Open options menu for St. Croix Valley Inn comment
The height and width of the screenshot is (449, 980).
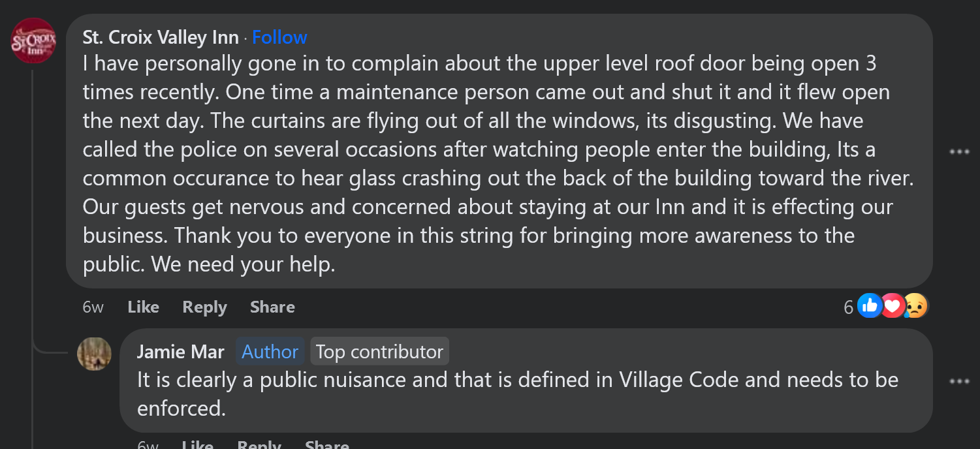959,152
